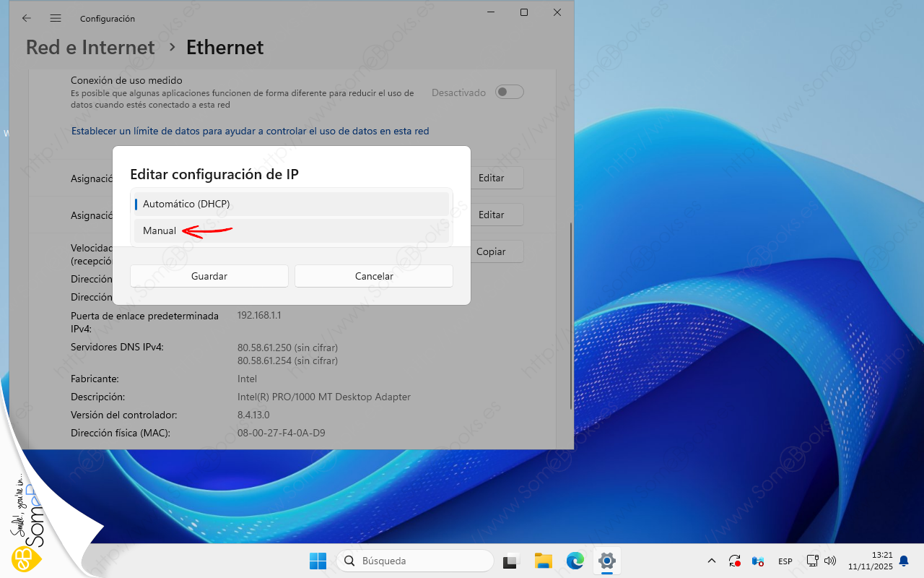The width and height of the screenshot is (924, 578).
Task: Click the volume speaker icon
Action: click(x=829, y=561)
